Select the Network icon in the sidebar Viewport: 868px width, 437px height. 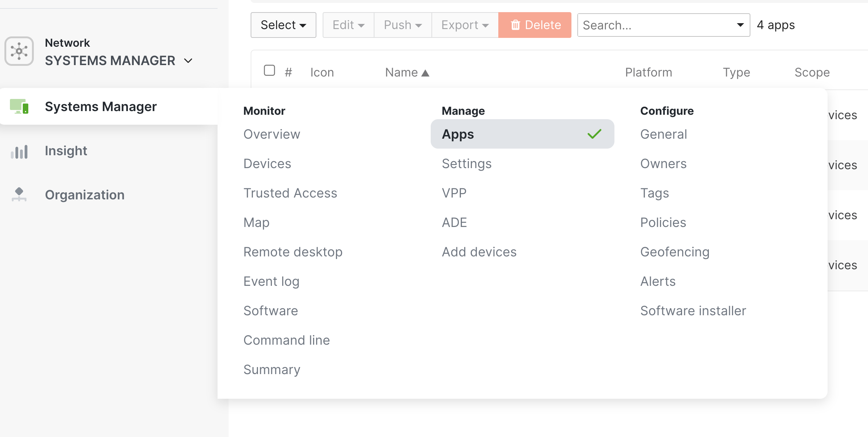tap(19, 51)
